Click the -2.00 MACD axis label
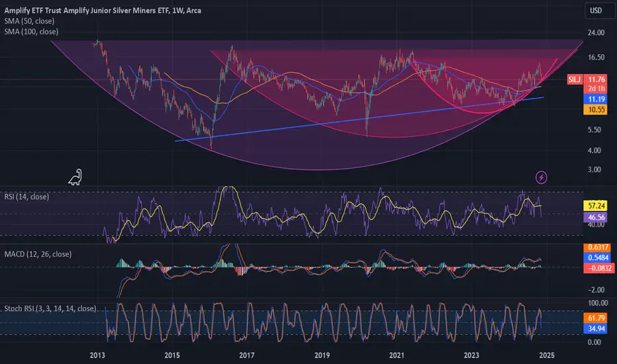This screenshot has width=617, height=364. tap(596, 290)
